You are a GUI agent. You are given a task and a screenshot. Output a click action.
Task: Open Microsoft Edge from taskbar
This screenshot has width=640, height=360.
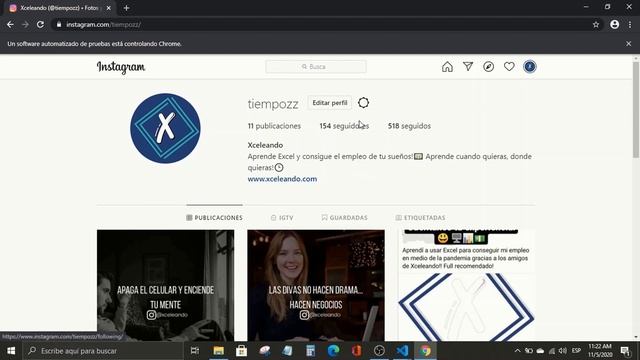(x=333, y=351)
